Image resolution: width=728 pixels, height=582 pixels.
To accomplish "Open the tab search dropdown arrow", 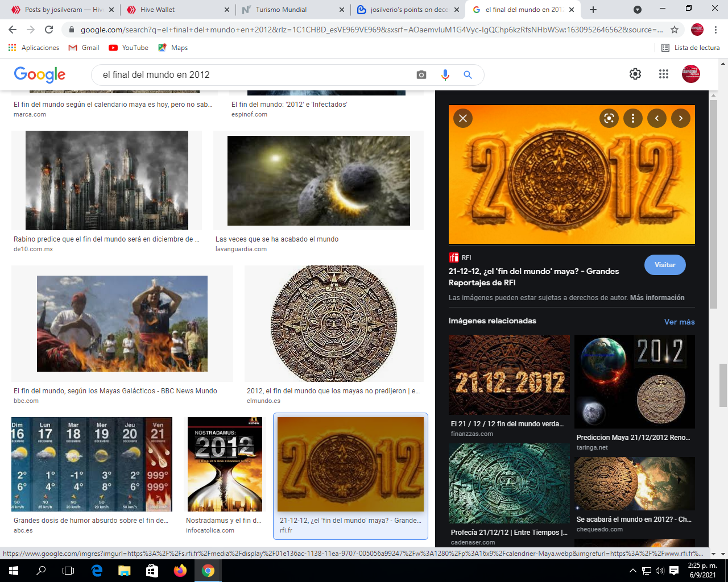I will (x=638, y=10).
